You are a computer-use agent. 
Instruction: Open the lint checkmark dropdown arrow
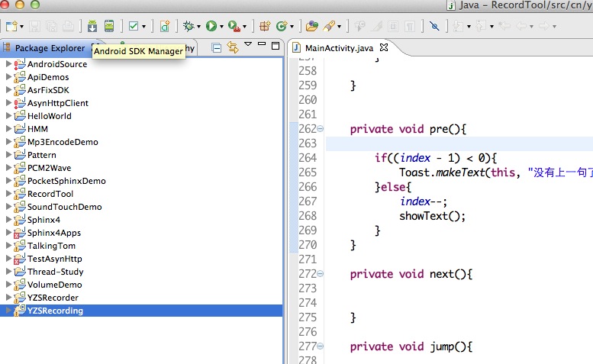tap(143, 27)
